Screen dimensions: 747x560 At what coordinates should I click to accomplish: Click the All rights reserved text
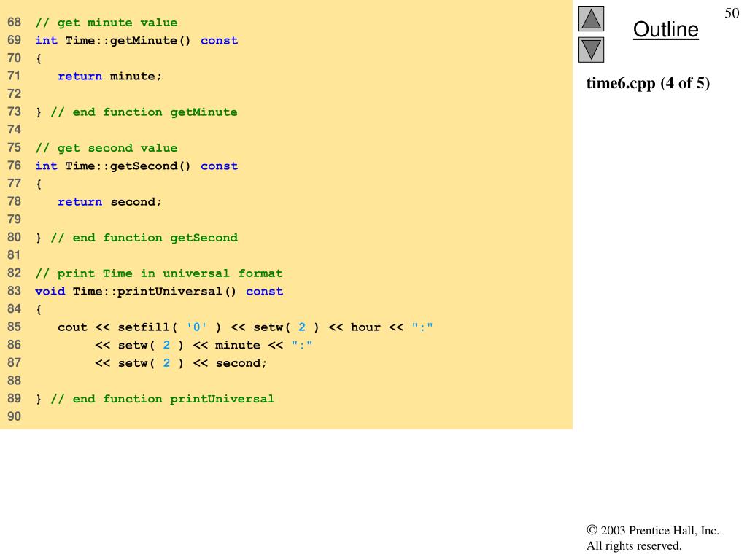634,545
